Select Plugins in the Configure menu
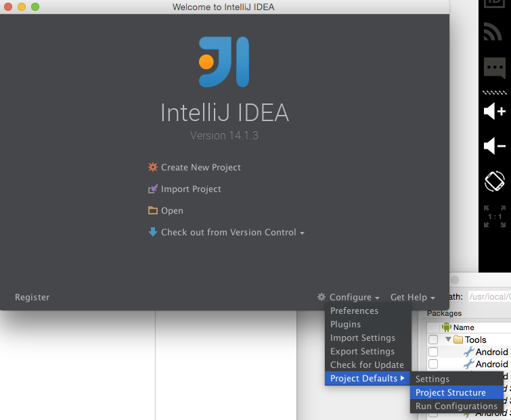 pos(368,324)
